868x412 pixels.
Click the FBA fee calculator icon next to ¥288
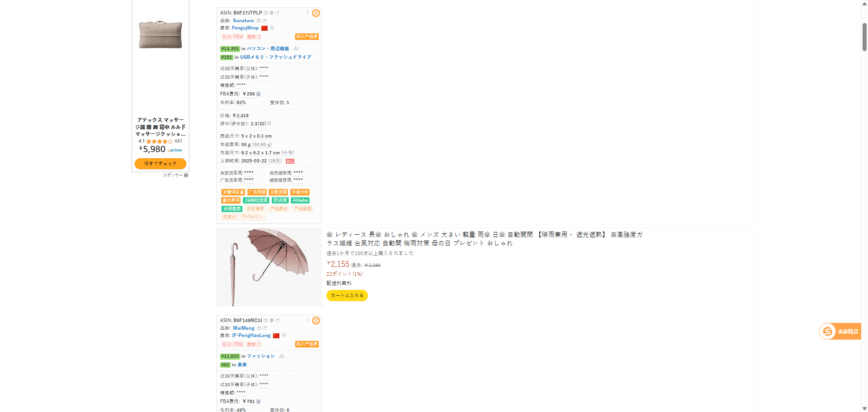point(259,94)
